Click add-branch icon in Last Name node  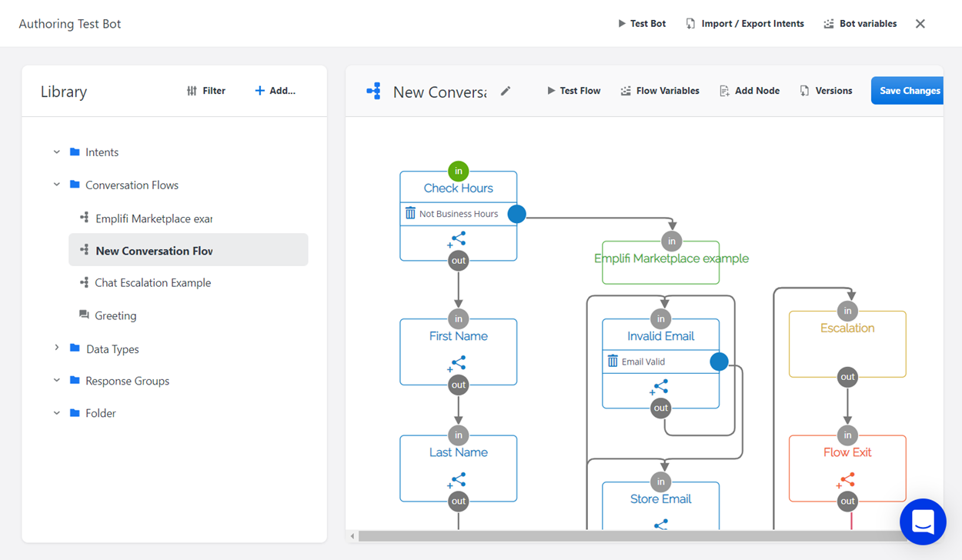coord(457,481)
